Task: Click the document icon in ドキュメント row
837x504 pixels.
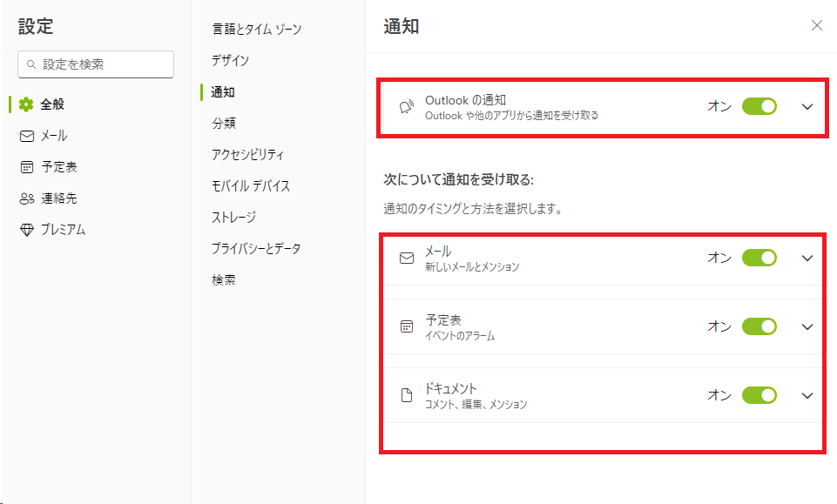Action: click(x=406, y=395)
